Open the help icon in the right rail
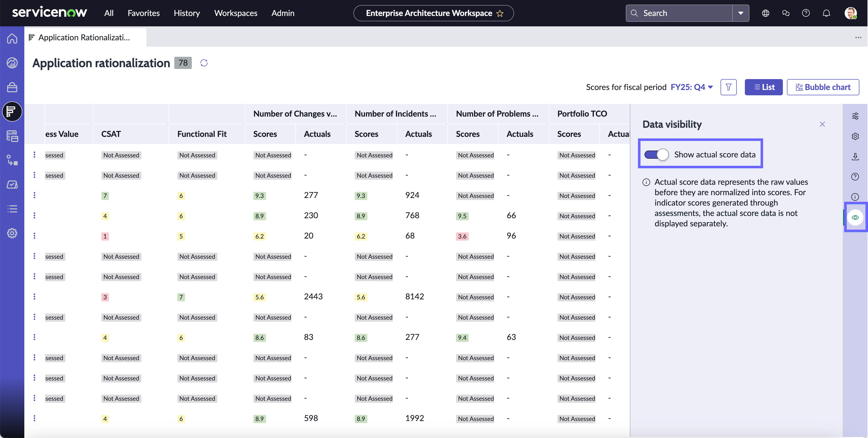Image resolution: width=868 pixels, height=438 pixels. pos(855,177)
